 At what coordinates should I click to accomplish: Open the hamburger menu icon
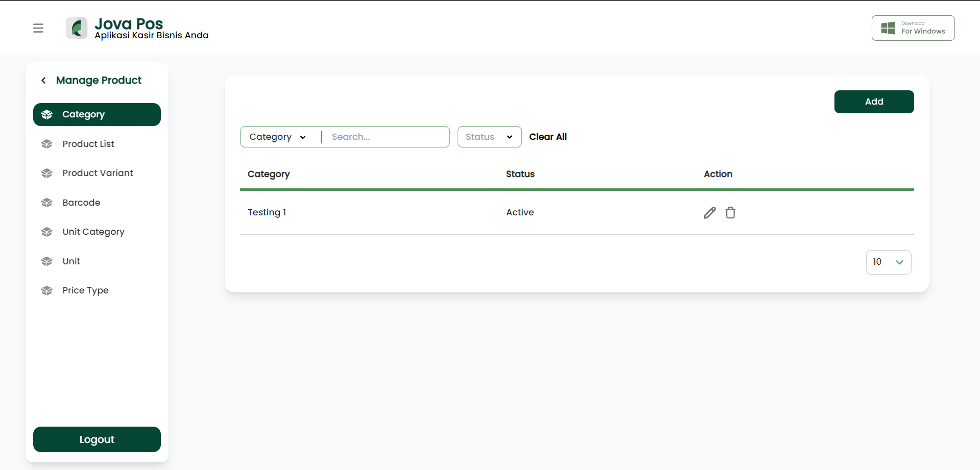(38, 28)
